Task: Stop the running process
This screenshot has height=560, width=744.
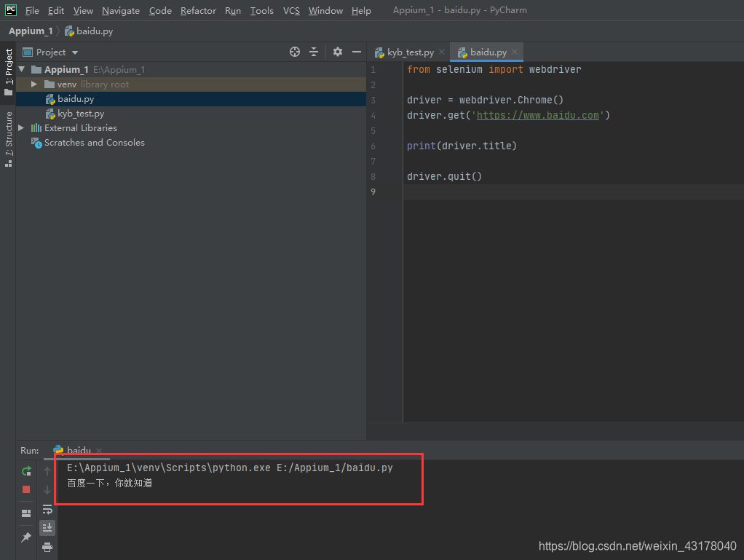Action: click(x=25, y=489)
